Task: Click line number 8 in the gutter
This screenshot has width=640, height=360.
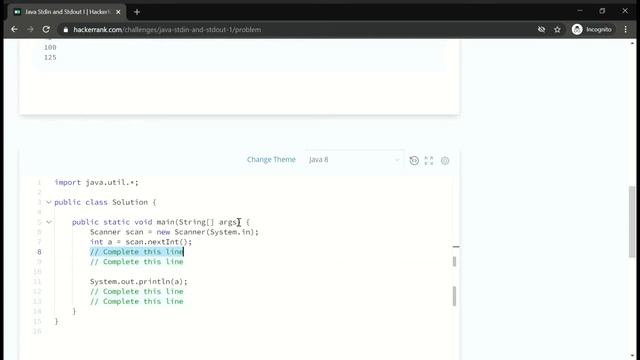Action: coord(39,252)
